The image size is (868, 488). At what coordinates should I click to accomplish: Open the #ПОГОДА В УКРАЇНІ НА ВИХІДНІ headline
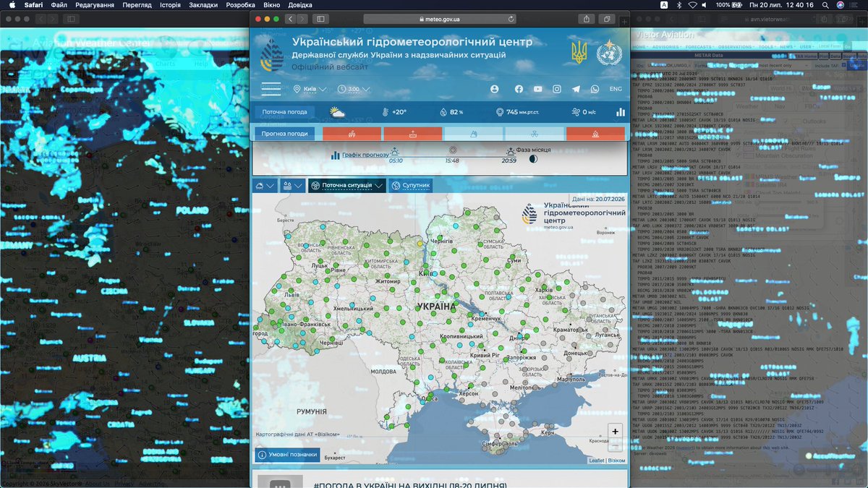click(410, 484)
